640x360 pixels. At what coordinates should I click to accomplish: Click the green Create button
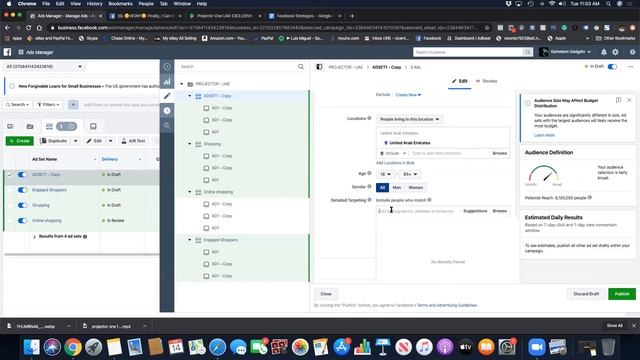click(20, 141)
